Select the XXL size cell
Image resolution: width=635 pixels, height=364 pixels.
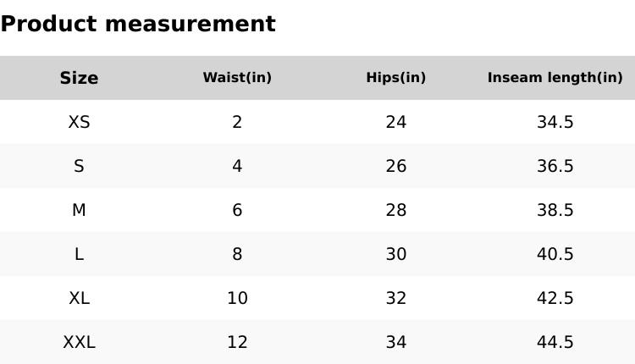pos(79,342)
